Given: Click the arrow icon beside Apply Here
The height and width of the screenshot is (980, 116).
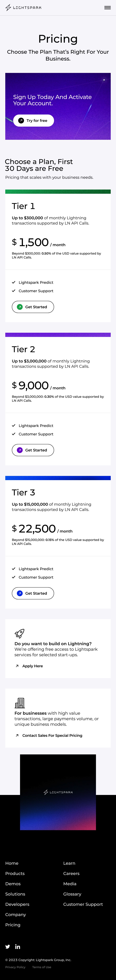Looking at the screenshot, I should [x=17, y=666].
